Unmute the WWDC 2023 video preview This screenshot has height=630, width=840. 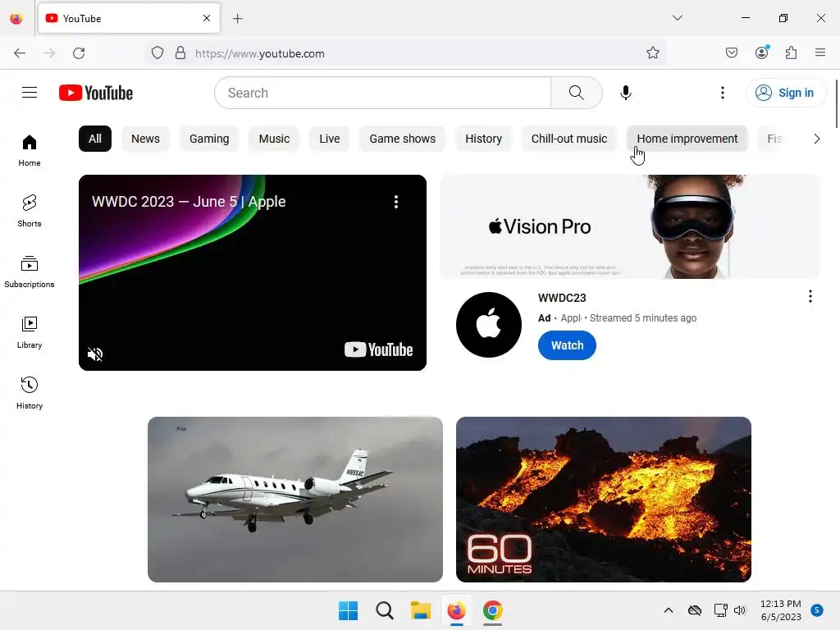point(95,354)
